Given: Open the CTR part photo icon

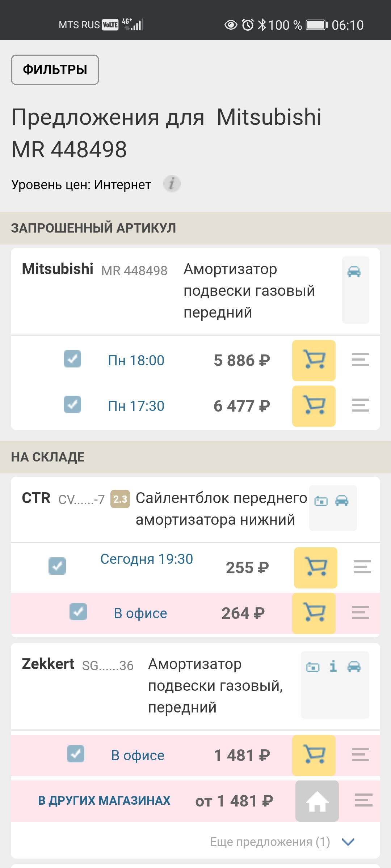Looking at the screenshot, I should click(321, 501).
